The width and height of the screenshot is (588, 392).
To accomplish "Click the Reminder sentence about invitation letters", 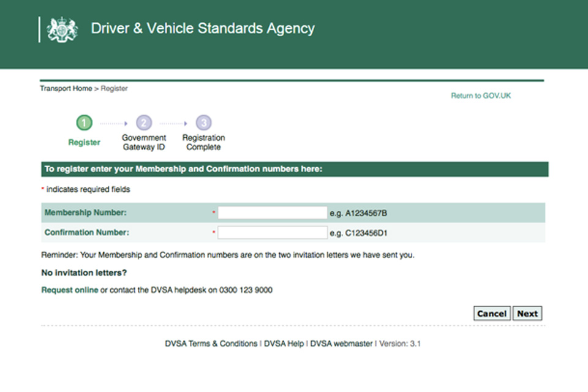I will (228, 255).
